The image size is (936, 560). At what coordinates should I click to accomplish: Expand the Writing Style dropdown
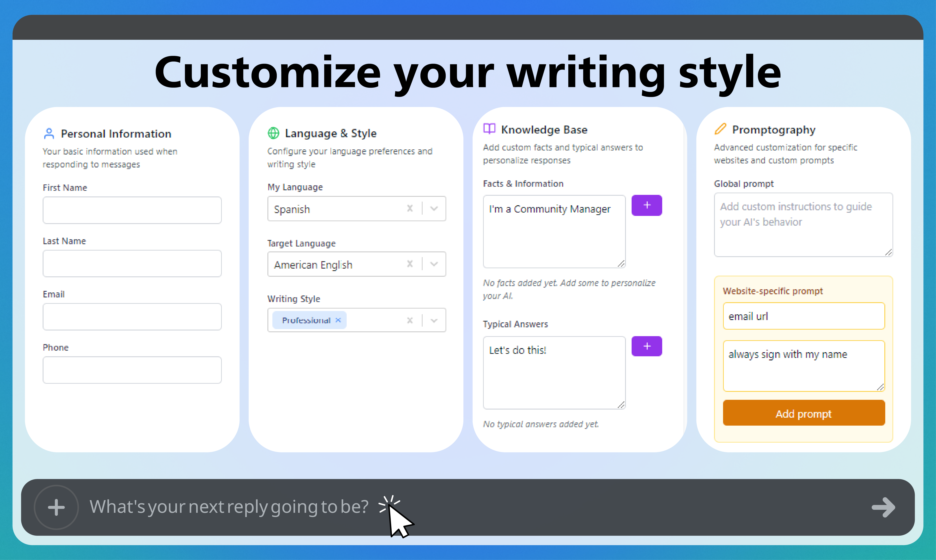click(434, 320)
